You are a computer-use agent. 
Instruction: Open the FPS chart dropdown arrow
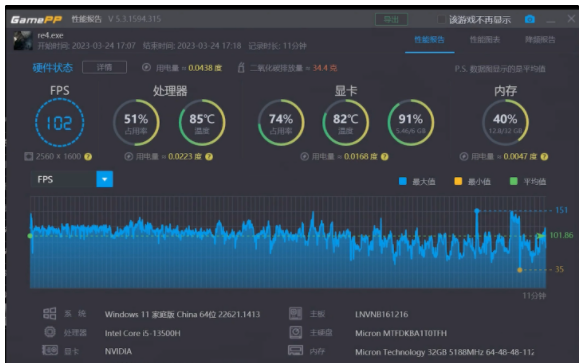(x=105, y=179)
